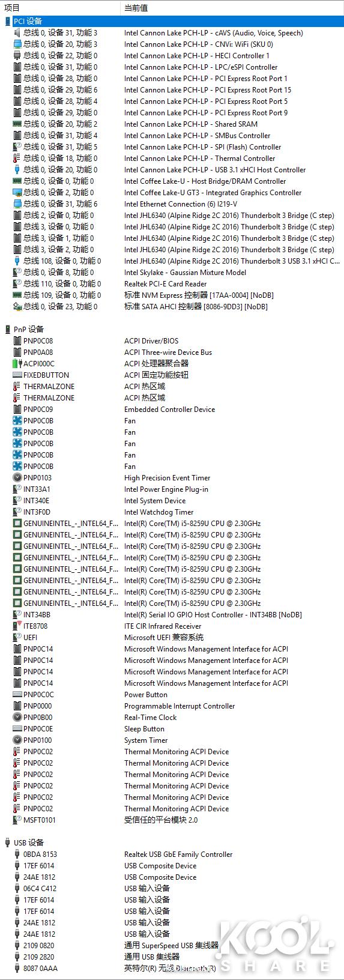344x980 pixels.
Task: Select the USB 设备 section label
Action: pos(29,842)
